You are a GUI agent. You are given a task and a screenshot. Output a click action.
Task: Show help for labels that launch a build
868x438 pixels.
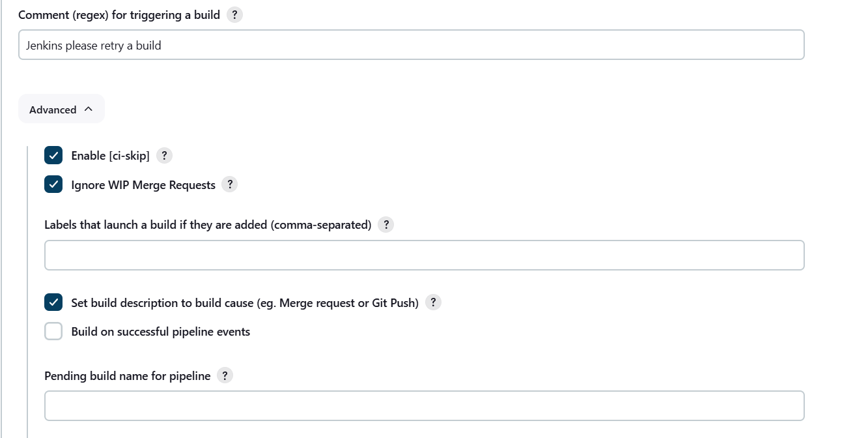(x=385, y=225)
